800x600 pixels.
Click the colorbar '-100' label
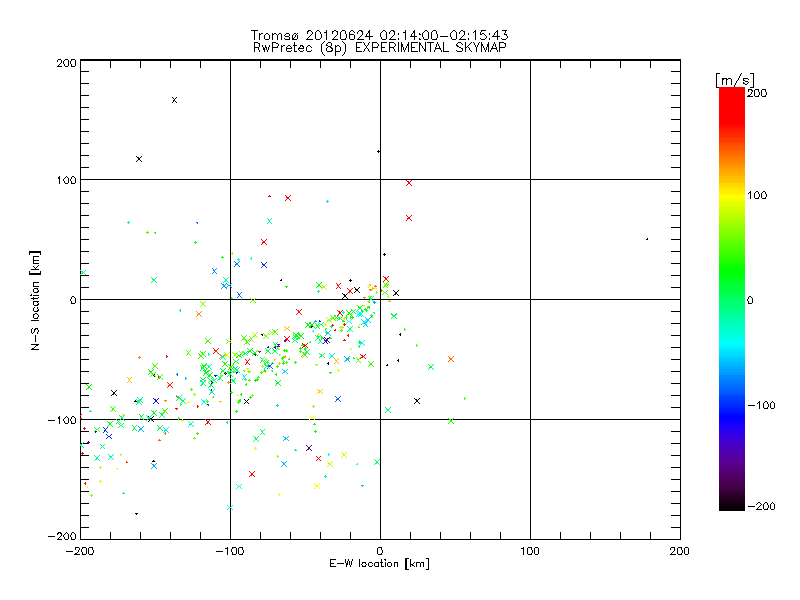(761, 405)
